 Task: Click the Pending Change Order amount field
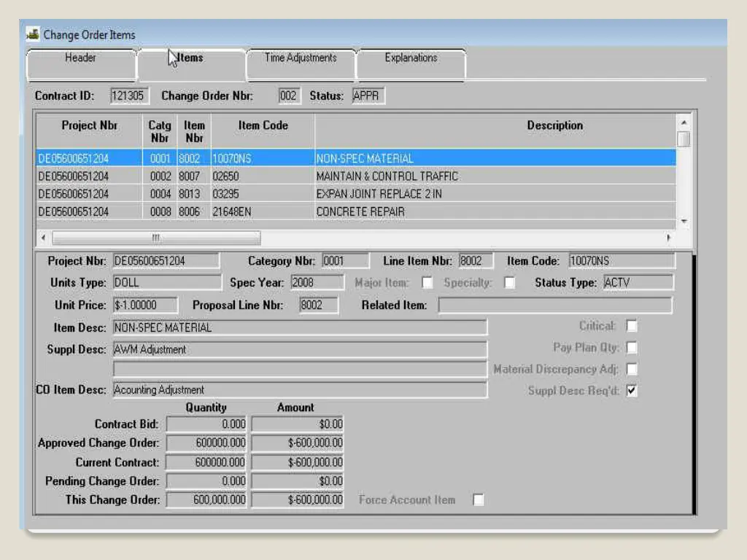(298, 481)
